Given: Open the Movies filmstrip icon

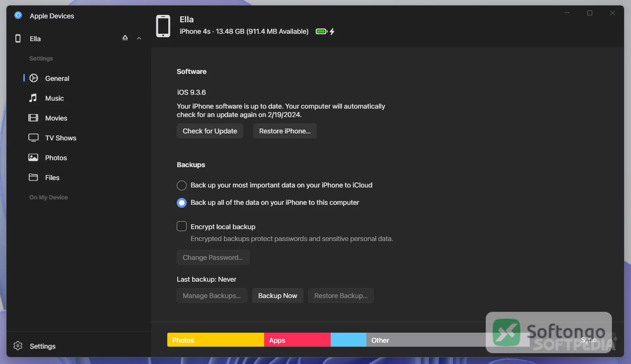Looking at the screenshot, I should [33, 118].
